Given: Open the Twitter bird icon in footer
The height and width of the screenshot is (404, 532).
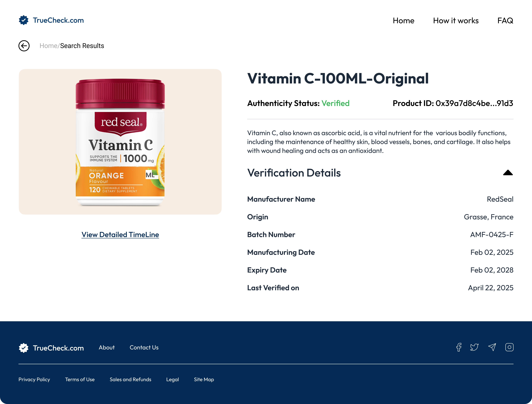Looking at the screenshot, I should tap(474, 347).
